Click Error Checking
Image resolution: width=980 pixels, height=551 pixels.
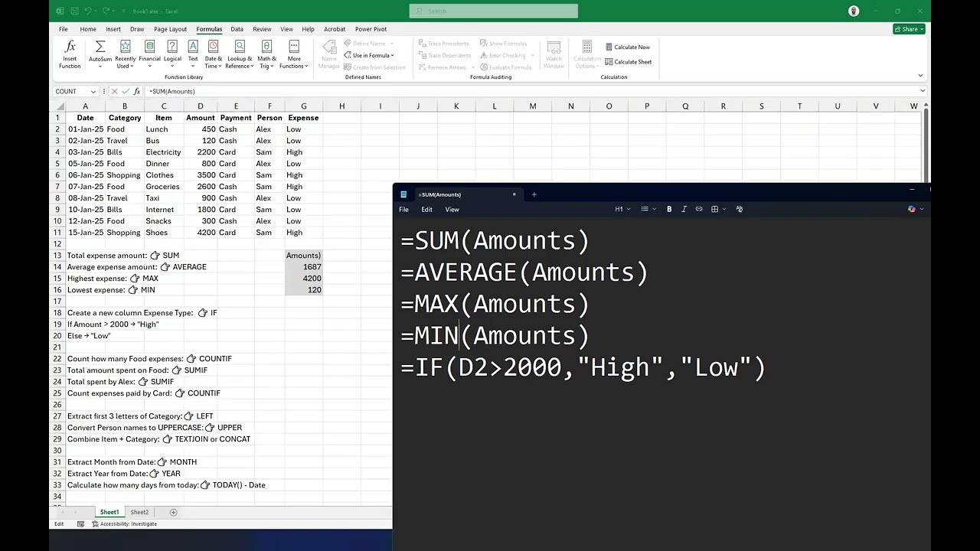505,55
